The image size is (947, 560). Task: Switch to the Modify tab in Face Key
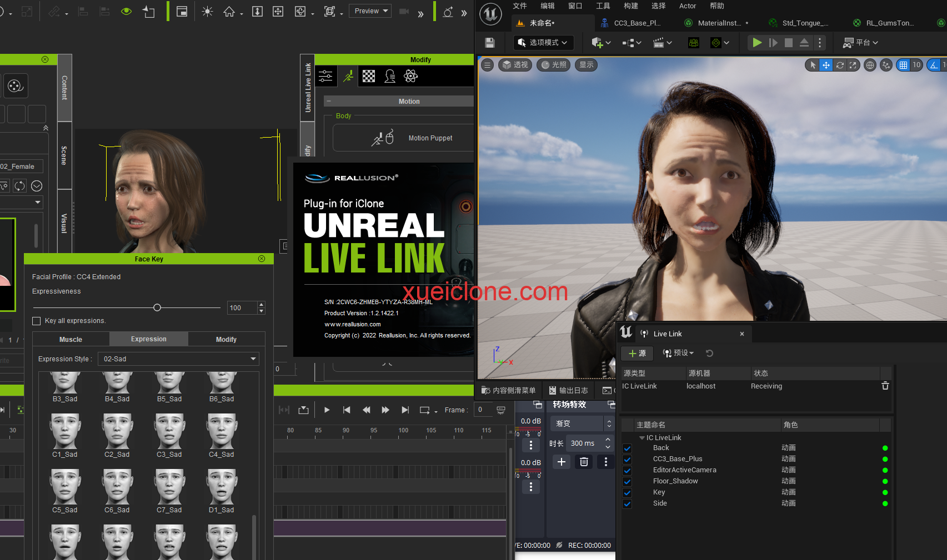(x=226, y=339)
